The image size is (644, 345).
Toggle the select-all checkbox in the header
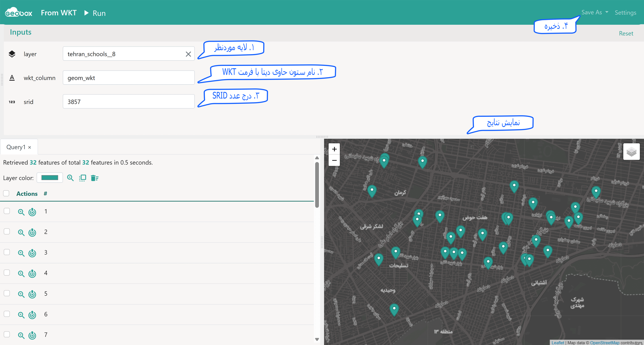click(x=6, y=193)
